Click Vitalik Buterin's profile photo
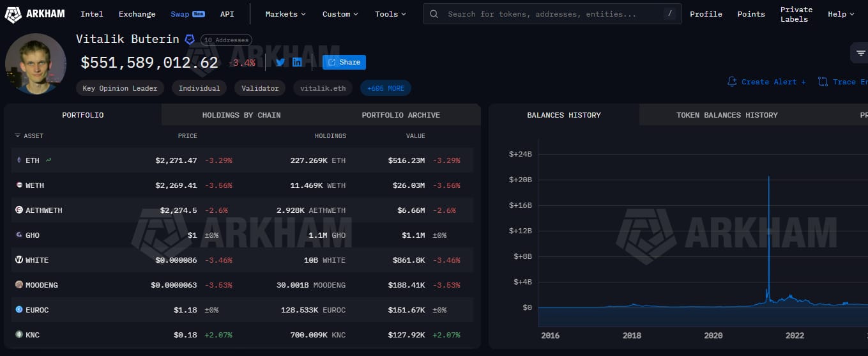This screenshot has width=868, height=356. point(35,64)
